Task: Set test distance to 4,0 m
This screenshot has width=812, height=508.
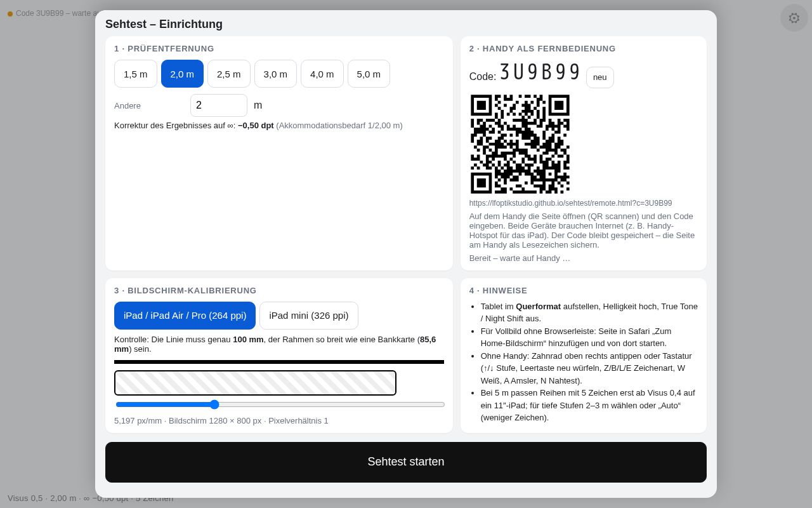Action: tap(322, 74)
